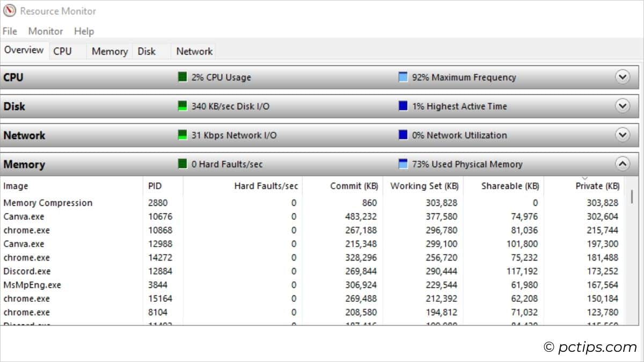
Task: Click the blue Network Utilization indicator
Action: (404, 135)
